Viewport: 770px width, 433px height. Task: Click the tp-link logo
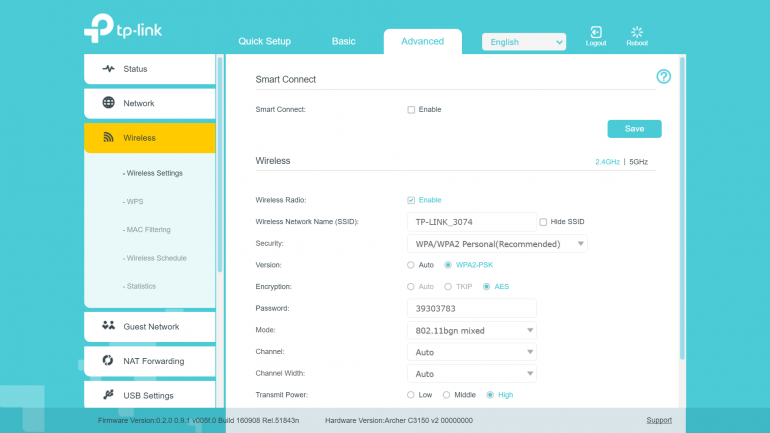coord(123,28)
